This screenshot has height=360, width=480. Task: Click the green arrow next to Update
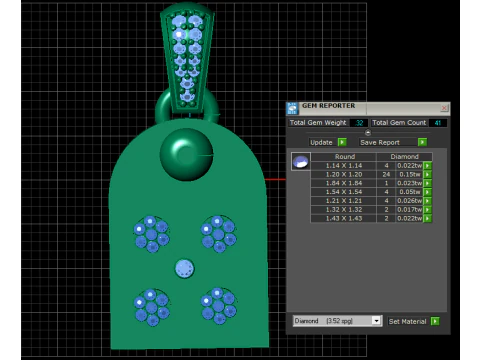pos(342,142)
